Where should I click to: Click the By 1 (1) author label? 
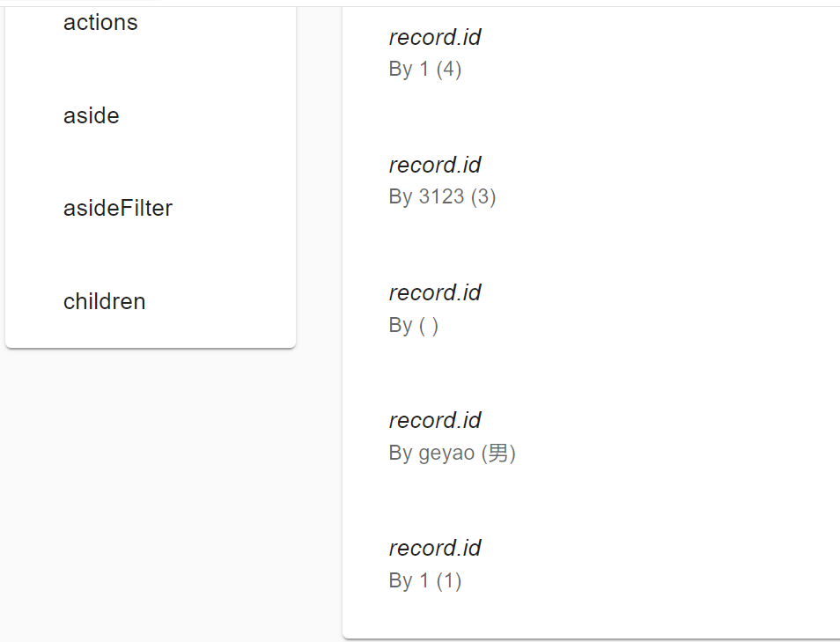pos(424,580)
